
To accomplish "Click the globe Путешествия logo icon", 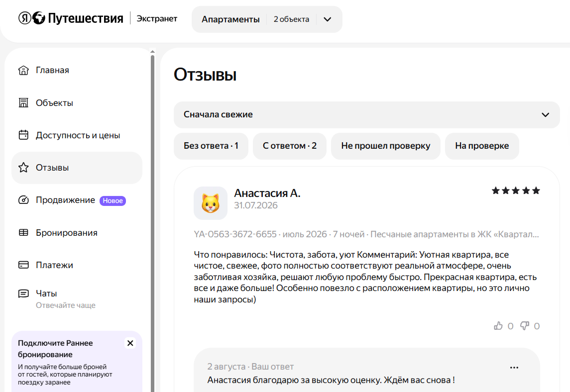I will click(38, 18).
